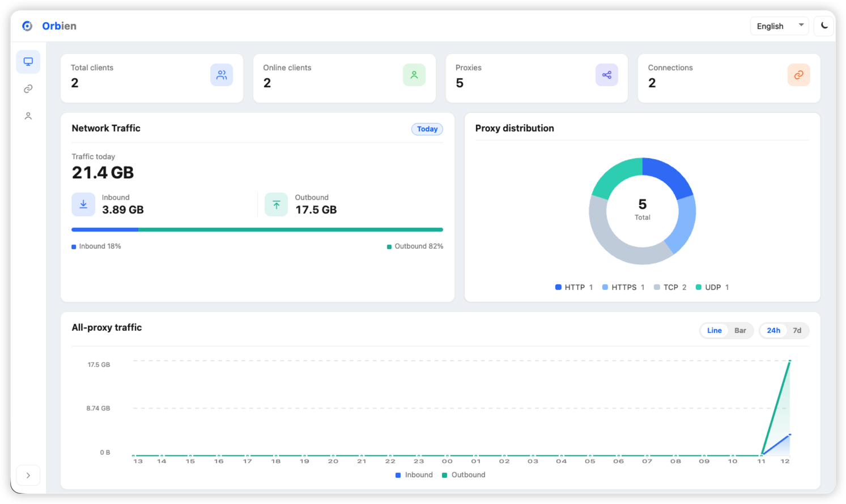Click the Online clients person icon
Viewport: 846px width, 504px height.
[x=414, y=75]
